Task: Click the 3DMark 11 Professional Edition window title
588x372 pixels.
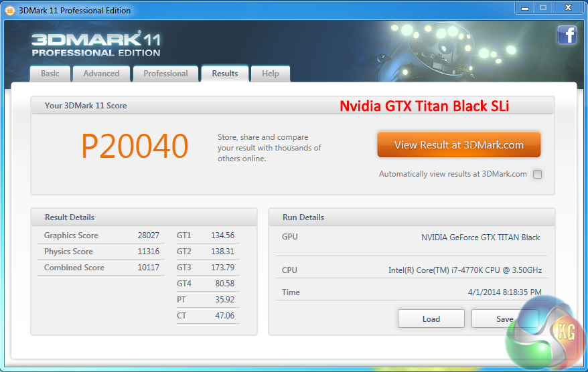Action: point(74,11)
